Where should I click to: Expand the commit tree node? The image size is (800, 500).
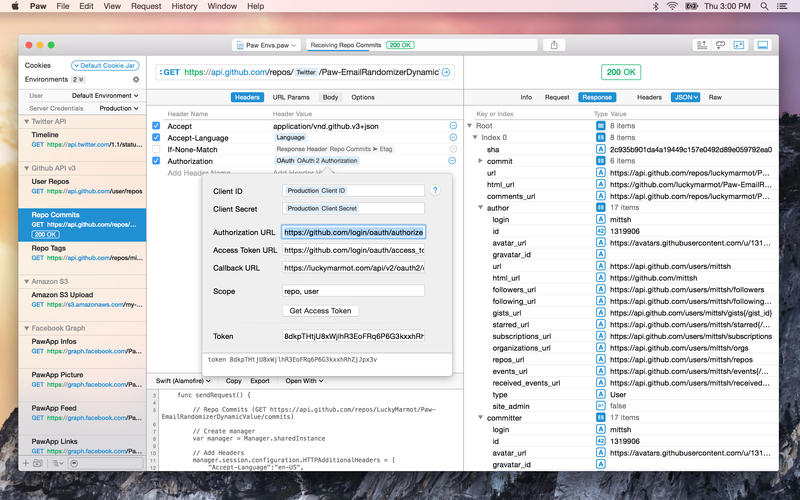click(x=481, y=160)
